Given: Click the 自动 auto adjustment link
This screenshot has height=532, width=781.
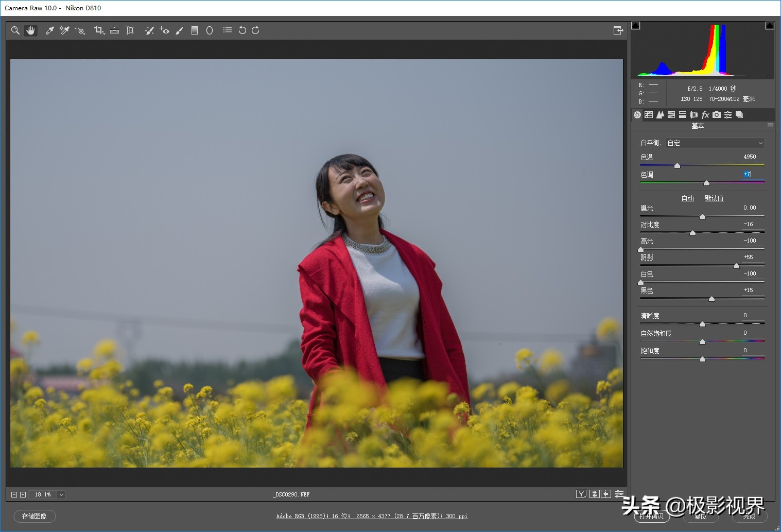Looking at the screenshot, I should click(688, 198).
